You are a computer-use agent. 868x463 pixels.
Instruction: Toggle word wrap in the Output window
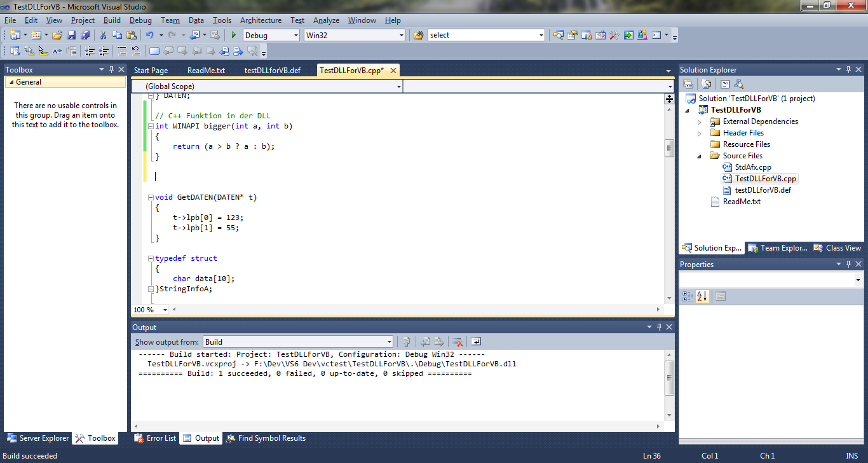(x=476, y=342)
